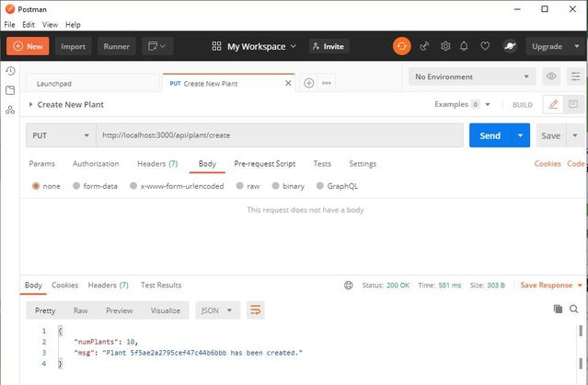Click the orange sync icon

(x=401, y=46)
